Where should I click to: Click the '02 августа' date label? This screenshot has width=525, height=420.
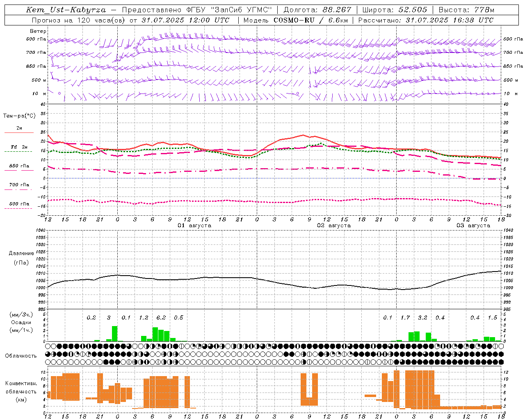click(x=333, y=226)
